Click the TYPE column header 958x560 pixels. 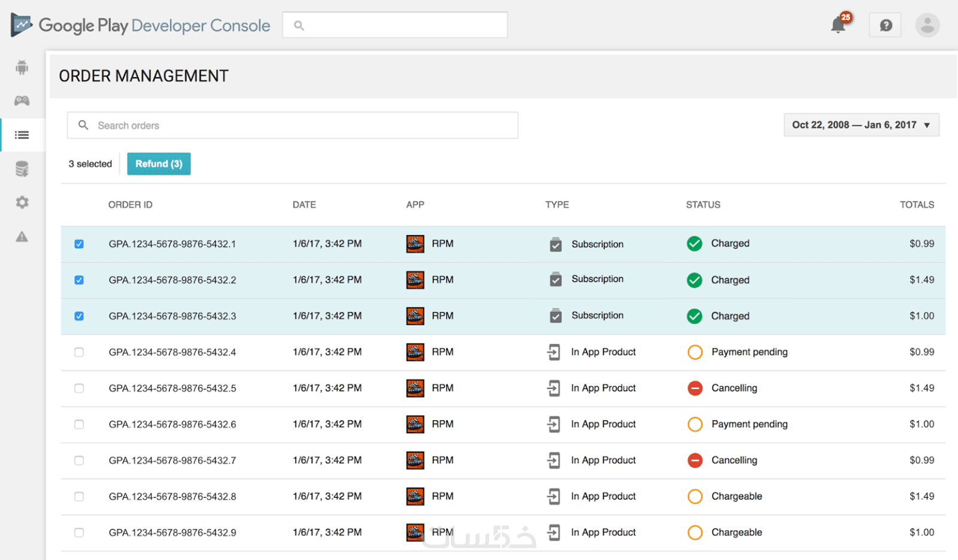pos(557,205)
